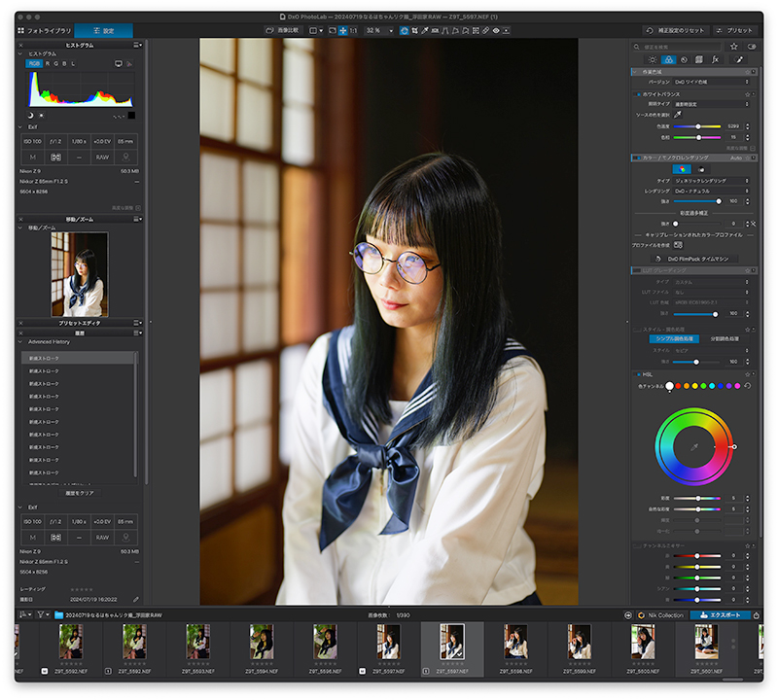Viewport: 778px width, 700px height.
Task: Open the 32 % zoom level dropdown
Action: [379, 31]
